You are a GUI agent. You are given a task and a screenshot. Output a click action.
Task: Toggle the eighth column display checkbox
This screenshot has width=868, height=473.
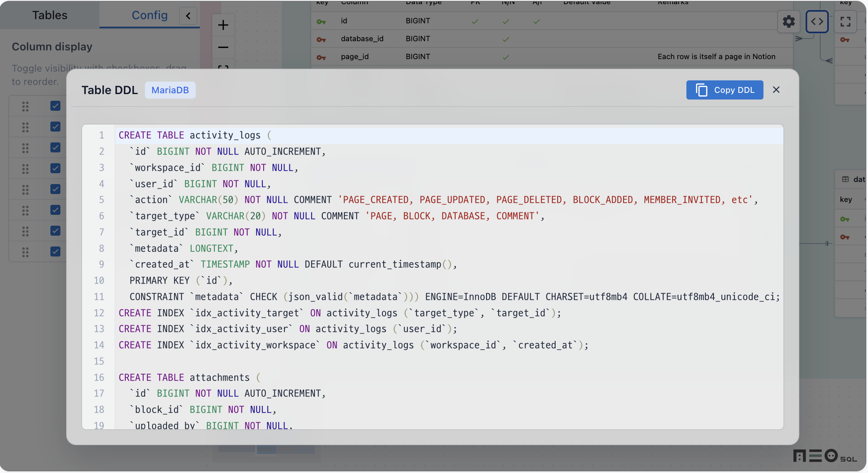(x=55, y=251)
